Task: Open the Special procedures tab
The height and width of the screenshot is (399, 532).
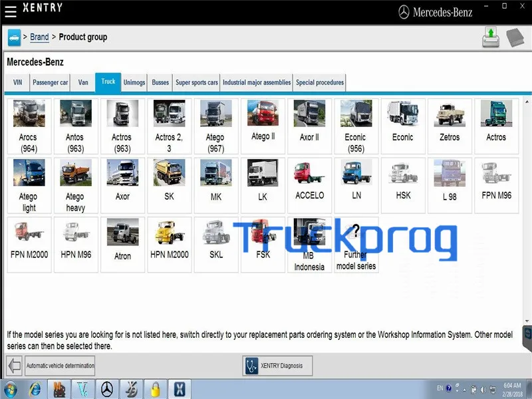Action: 320,82
